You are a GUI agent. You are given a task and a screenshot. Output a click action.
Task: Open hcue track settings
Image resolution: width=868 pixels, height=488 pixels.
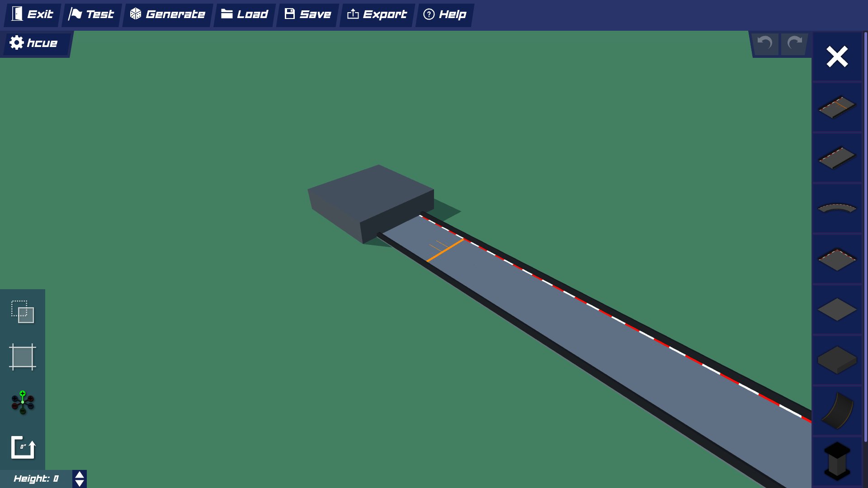click(34, 43)
